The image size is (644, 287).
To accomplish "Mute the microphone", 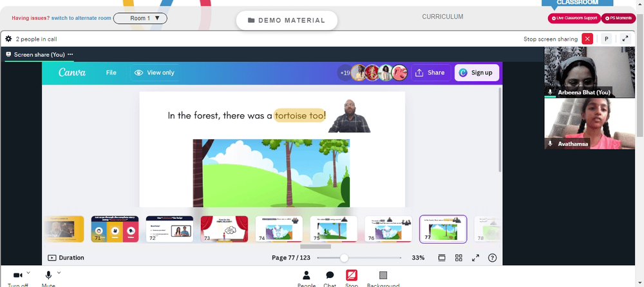I will pyautogui.click(x=48, y=279).
